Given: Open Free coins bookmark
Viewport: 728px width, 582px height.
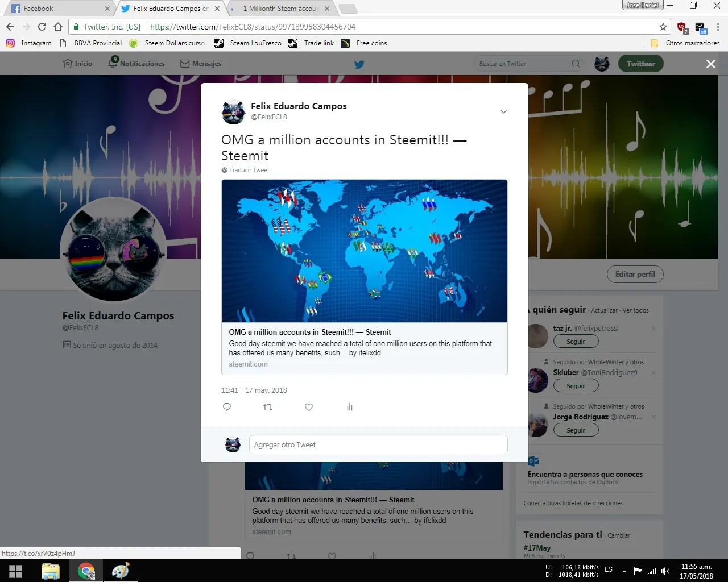Looking at the screenshot, I should click(364, 43).
